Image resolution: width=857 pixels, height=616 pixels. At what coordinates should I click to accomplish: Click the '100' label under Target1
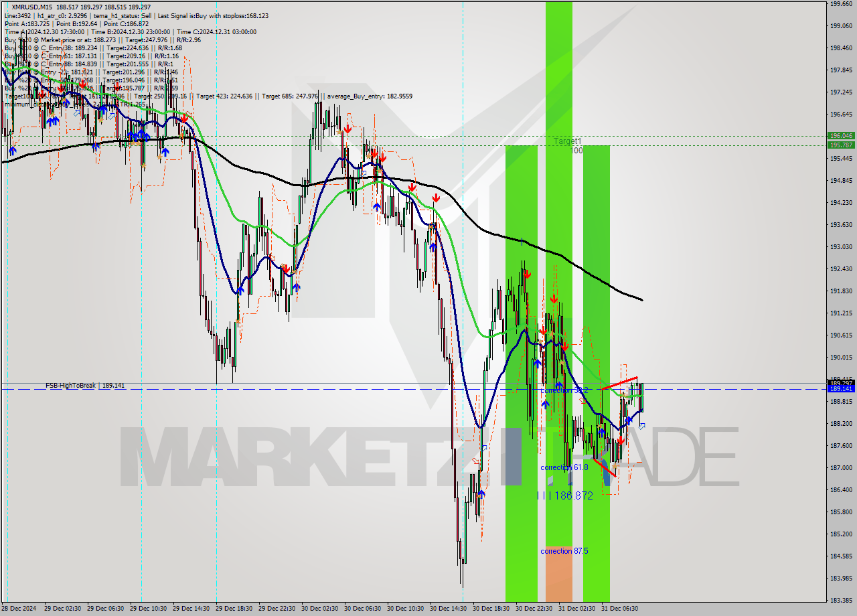pyautogui.click(x=576, y=151)
